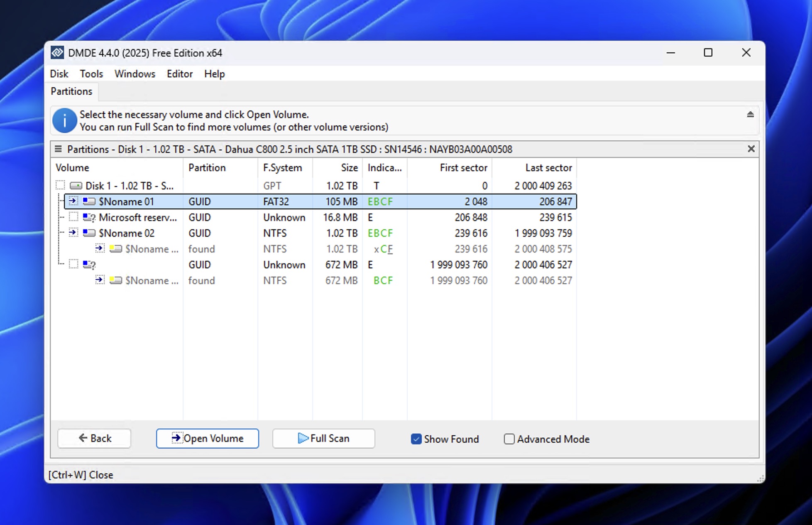Viewport: 812px width, 525px height.
Task: Open the panel hamburger menu beside Partitions header
Action: tap(58, 149)
